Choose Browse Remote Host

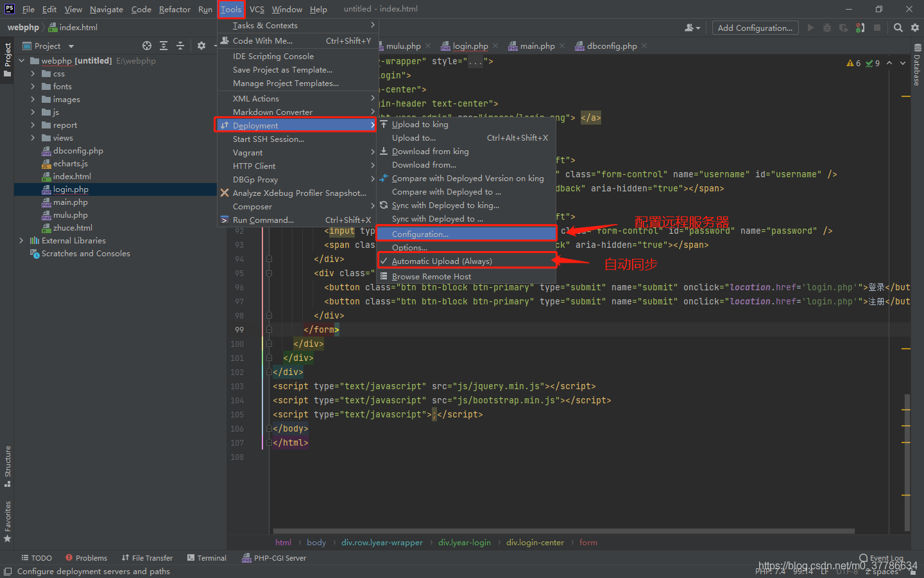click(466, 276)
